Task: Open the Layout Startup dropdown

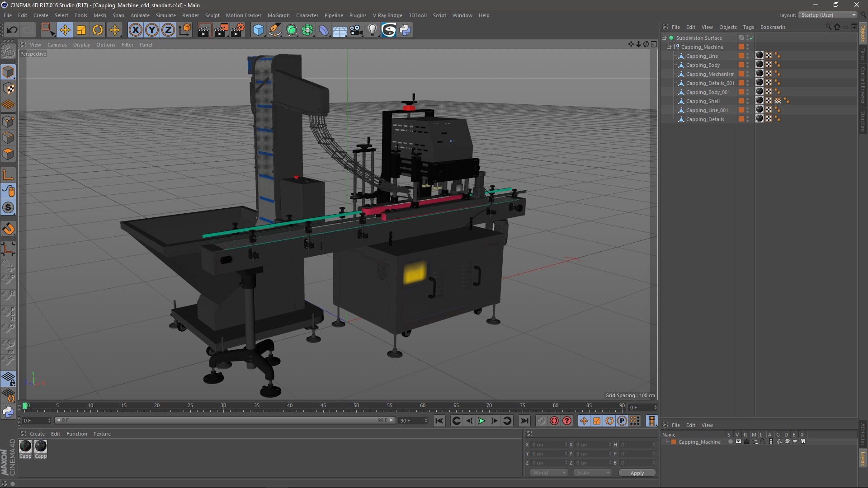Action: 828,15
